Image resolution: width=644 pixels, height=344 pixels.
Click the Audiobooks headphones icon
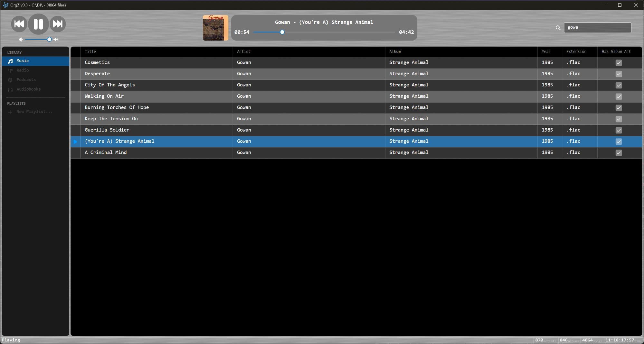click(x=10, y=90)
